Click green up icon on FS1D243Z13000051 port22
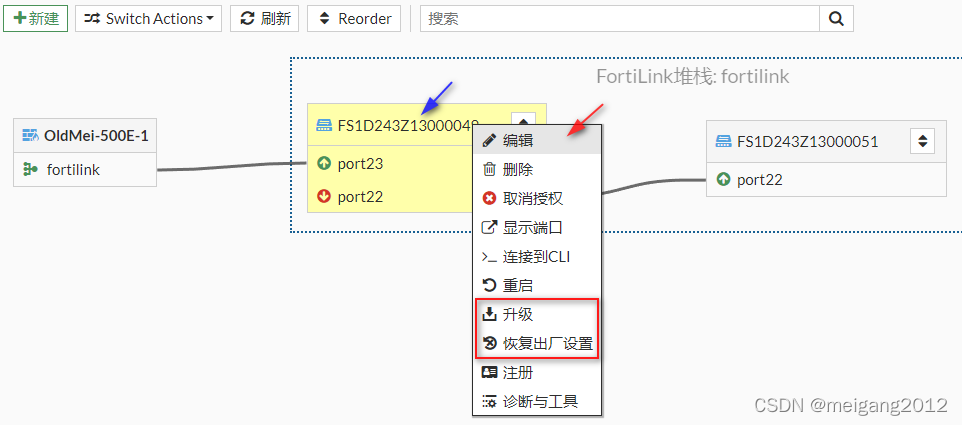Screen dimensions: 962x425 click(x=724, y=180)
